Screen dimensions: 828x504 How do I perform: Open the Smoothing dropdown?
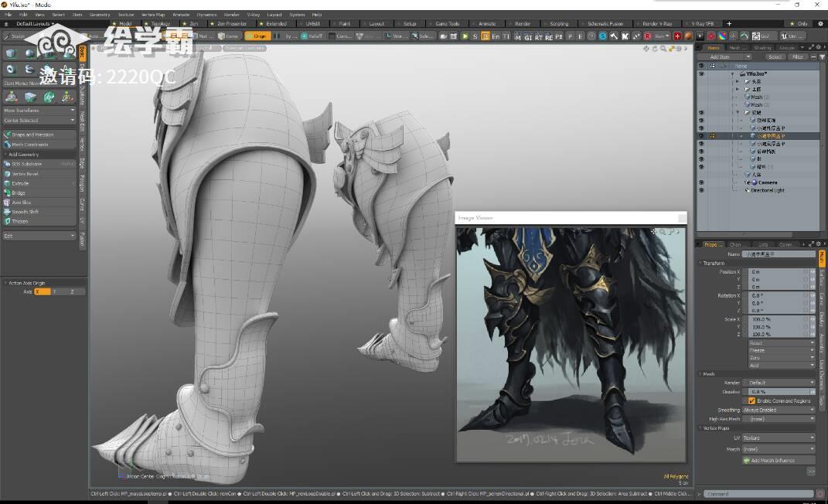(778, 410)
